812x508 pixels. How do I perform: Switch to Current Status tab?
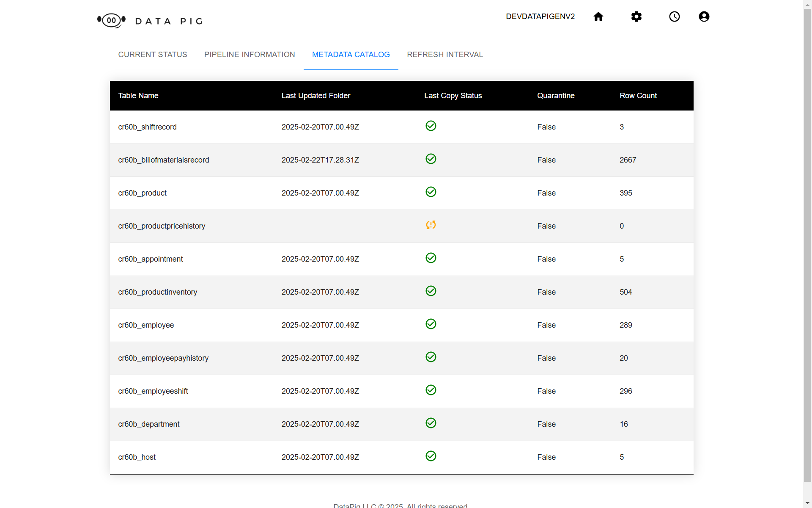pos(153,55)
